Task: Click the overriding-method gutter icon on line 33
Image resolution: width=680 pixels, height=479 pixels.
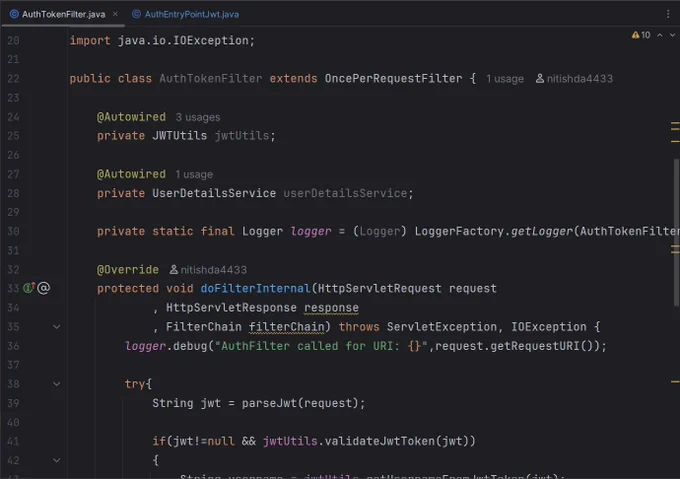Action: tap(29, 287)
